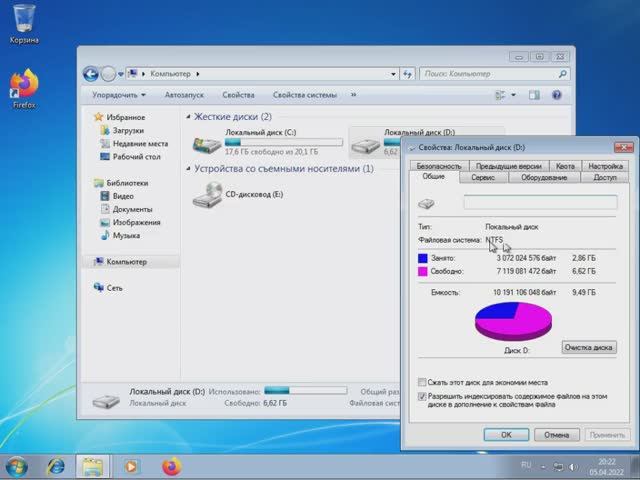
Task: Switch to the Общие tab
Action: pyautogui.click(x=433, y=177)
